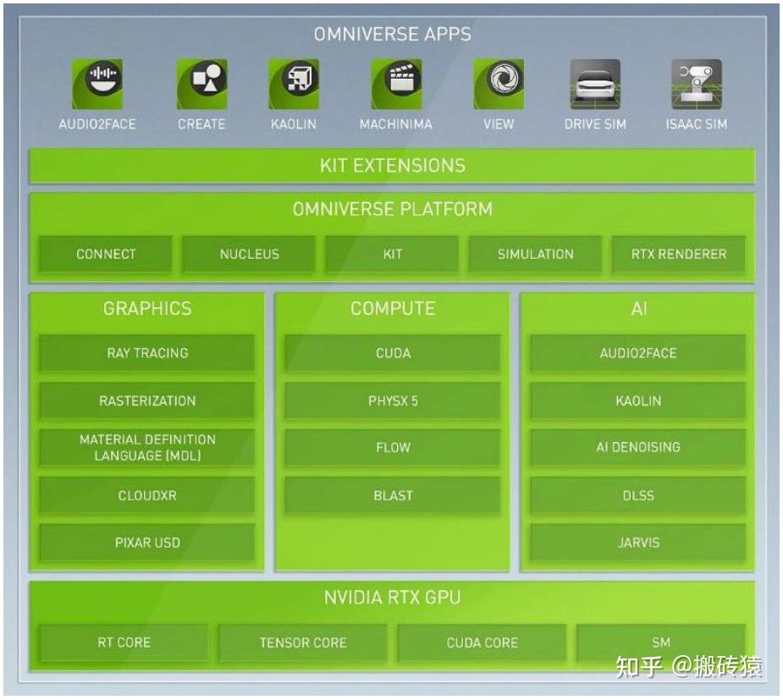Click the KIT EXTENSIONS bar
Screen dimensions: 783x700
click(x=391, y=166)
